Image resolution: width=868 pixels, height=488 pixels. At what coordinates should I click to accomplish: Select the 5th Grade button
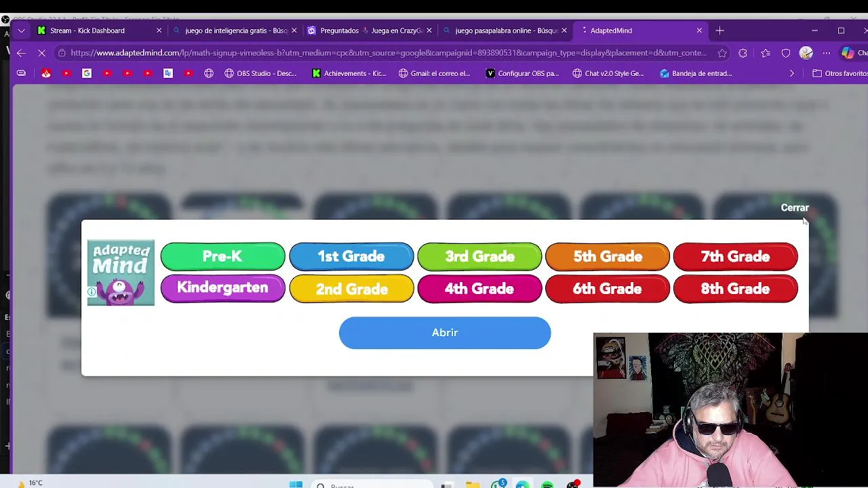coord(608,256)
